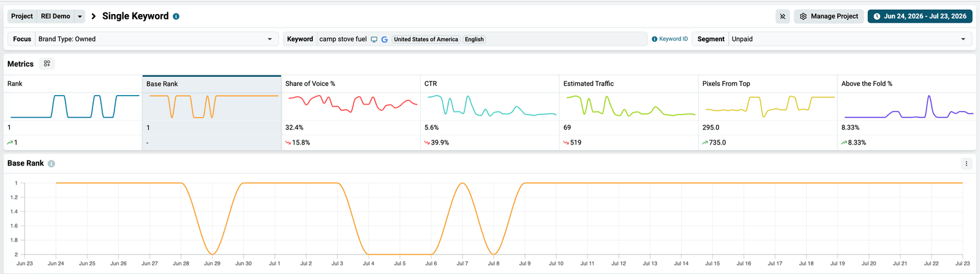
Task: Open the REI Demo project dropdown arrow
Action: coord(80,17)
